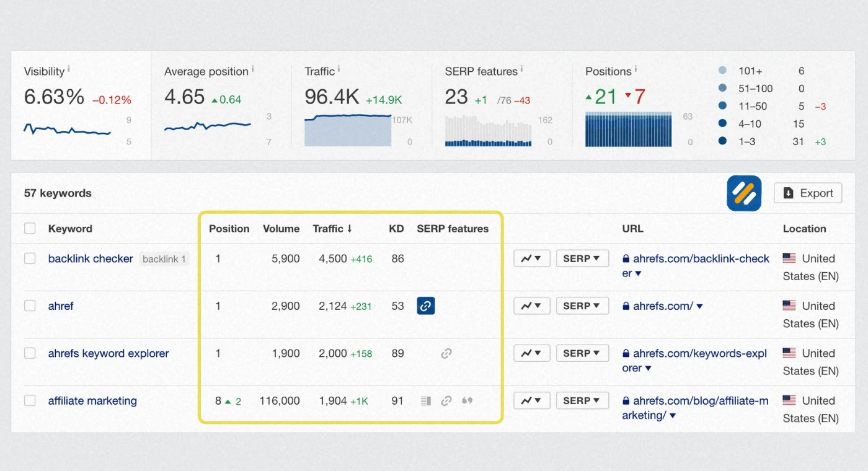Open affiliate marketing keyword link
The width and height of the screenshot is (868, 471).
[92, 400]
